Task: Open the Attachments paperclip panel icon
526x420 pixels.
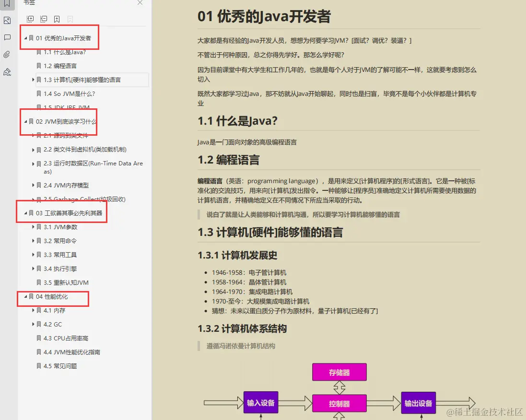Action: pyautogui.click(x=7, y=54)
